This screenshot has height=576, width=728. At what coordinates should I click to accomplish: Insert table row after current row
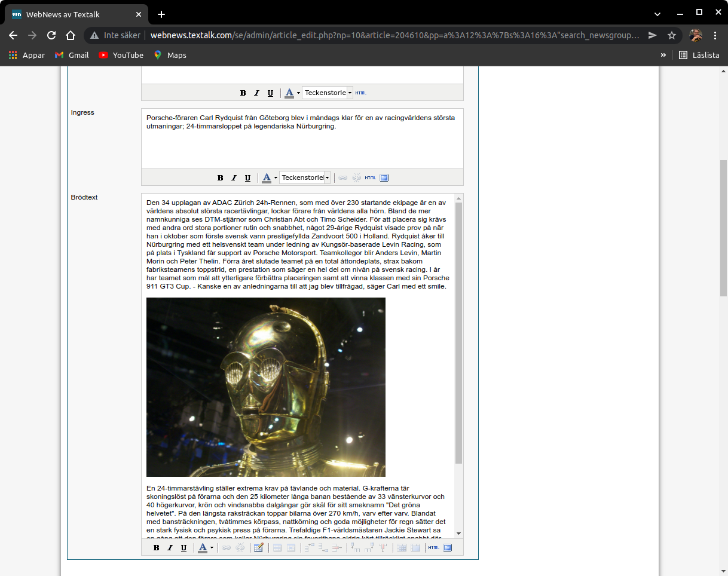(323, 547)
